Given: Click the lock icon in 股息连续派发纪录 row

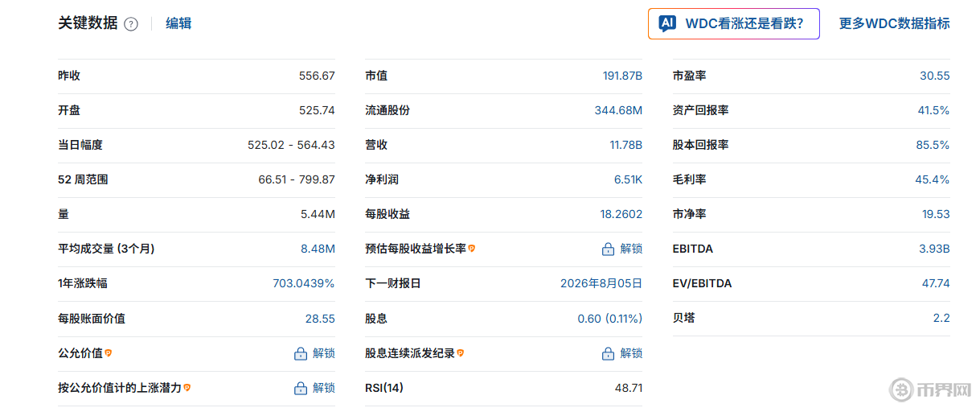Looking at the screenshot, I should [609, 353].
